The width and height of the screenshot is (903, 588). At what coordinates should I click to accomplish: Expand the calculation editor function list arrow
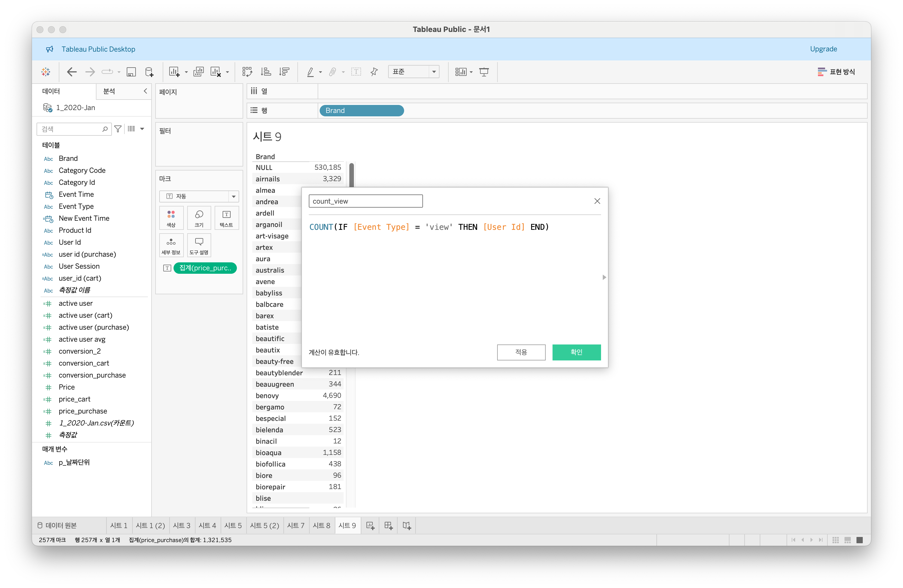pos(604,277)
